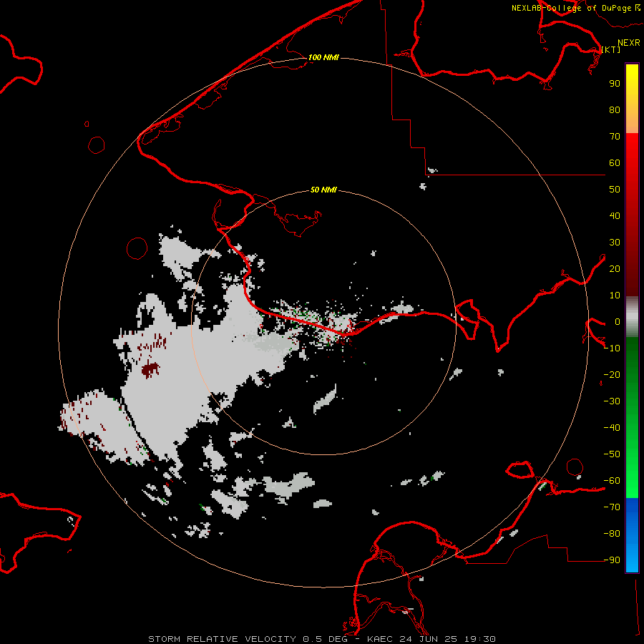Click the -50 value on the velocity scale
The height and width of the screenshot is (644, 644).
pos(612,454)
